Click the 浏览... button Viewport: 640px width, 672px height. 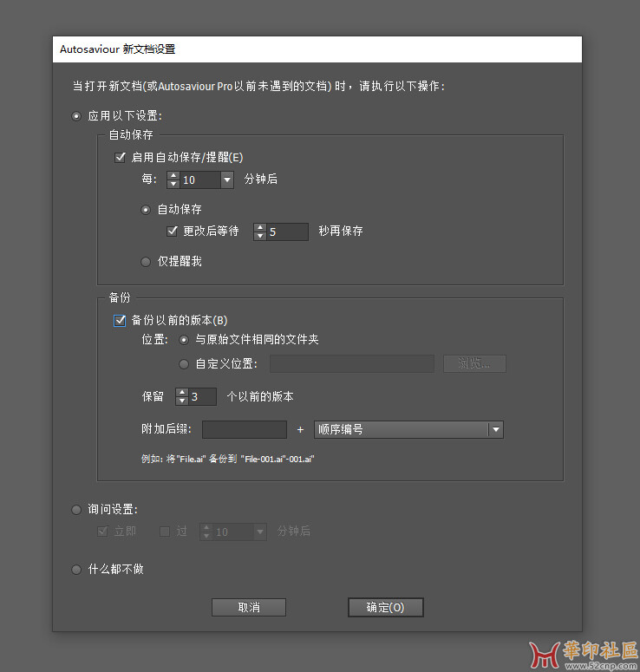(x=474, y=364)
